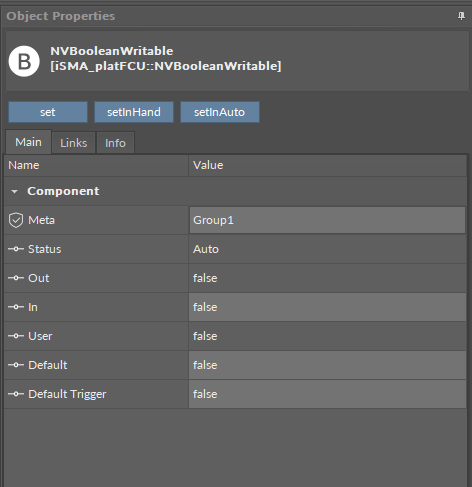Click the slot icon next to Default Trigger

pos(16,394)
